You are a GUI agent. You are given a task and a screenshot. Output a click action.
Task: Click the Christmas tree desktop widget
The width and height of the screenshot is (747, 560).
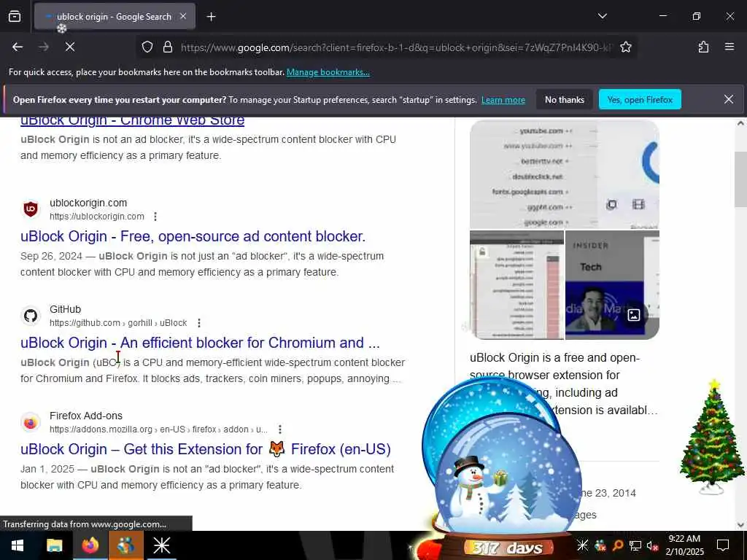[x=712, y=437]
